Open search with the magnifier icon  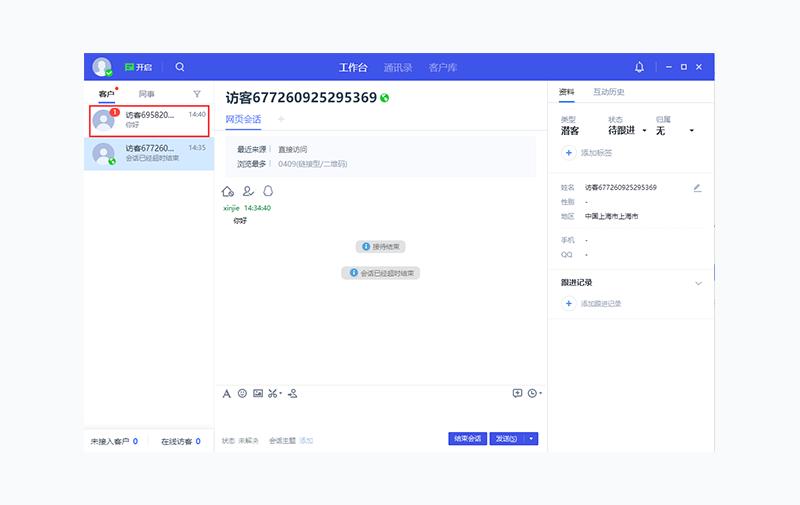[x=180, y=67]
